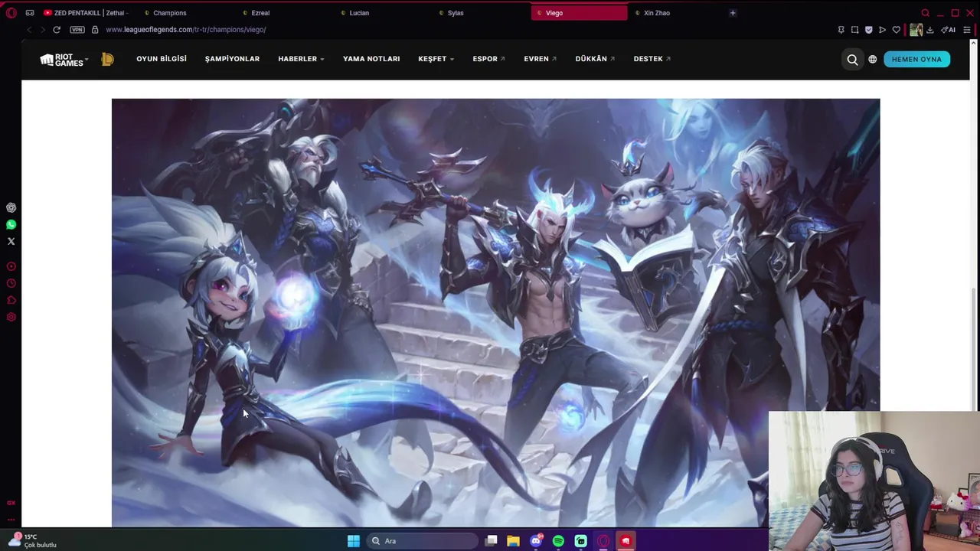Viewport: 980px width, 551px height.
Task: Click the pinboard pin icon in toolbar
Action: tap(841, 30)
